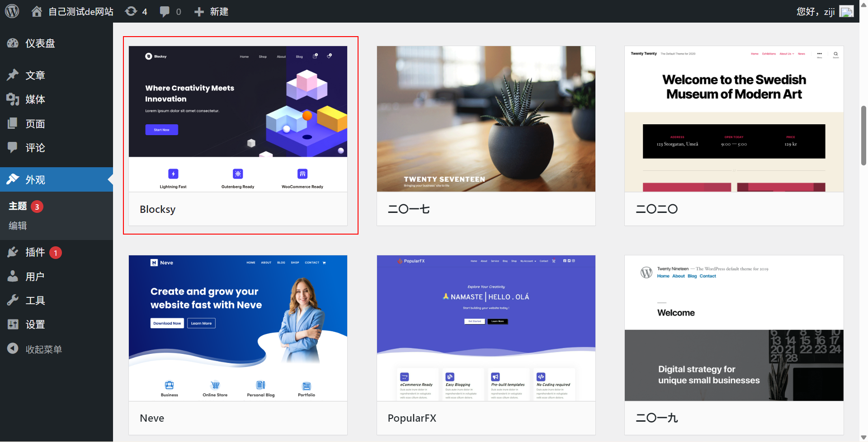Click the 设置 settings icon
Viewport: 868px width, 442px height.
(13, 324)
